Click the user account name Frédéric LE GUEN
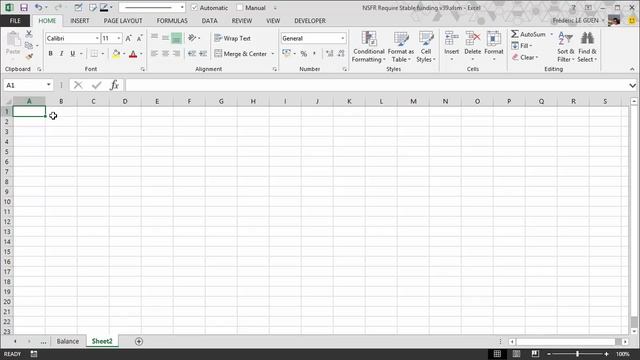The image size is (640, 360). (576, 20)
